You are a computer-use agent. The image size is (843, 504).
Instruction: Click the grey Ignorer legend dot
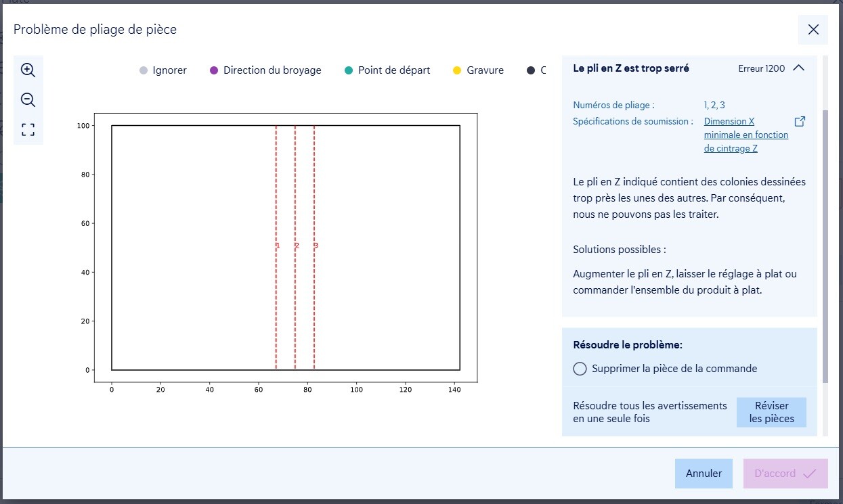[143, 70]
